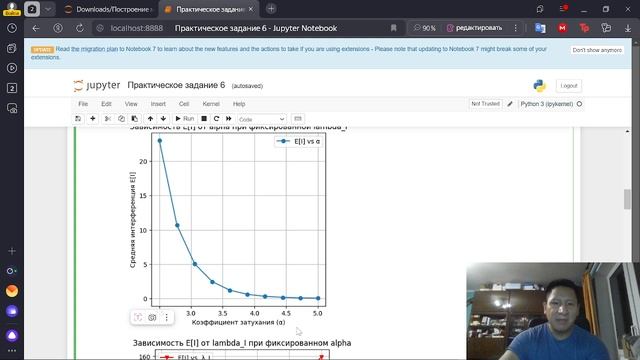Open the 90% zoom indicator

[x=424, y=28]
